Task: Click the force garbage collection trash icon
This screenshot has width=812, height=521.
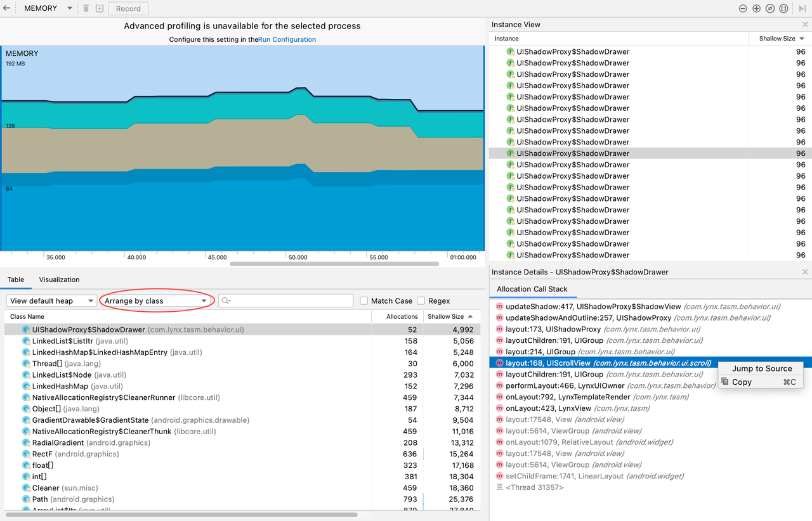Action: coord(86,8)
